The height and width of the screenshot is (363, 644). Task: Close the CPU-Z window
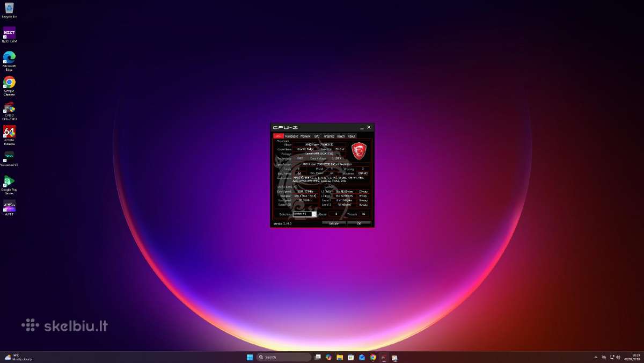(x=369, y=127)
